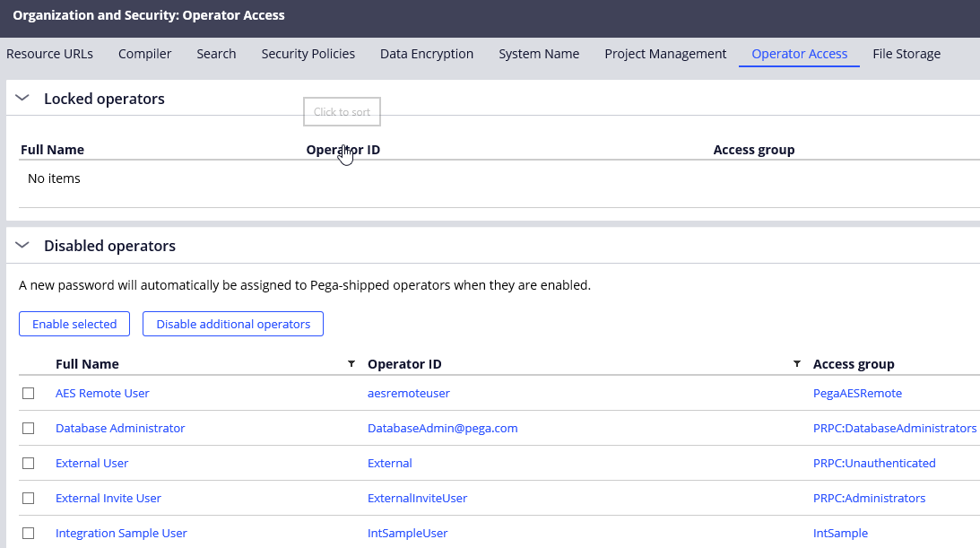980x548 pixels.
Task: Open the Full Name column filter icon
Action: [351, 364]
